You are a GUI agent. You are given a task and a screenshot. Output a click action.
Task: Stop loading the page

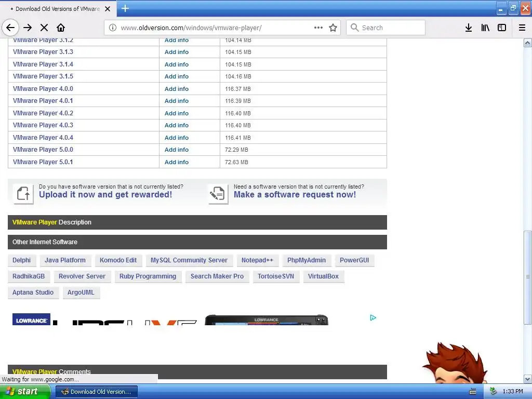(44, 28)
